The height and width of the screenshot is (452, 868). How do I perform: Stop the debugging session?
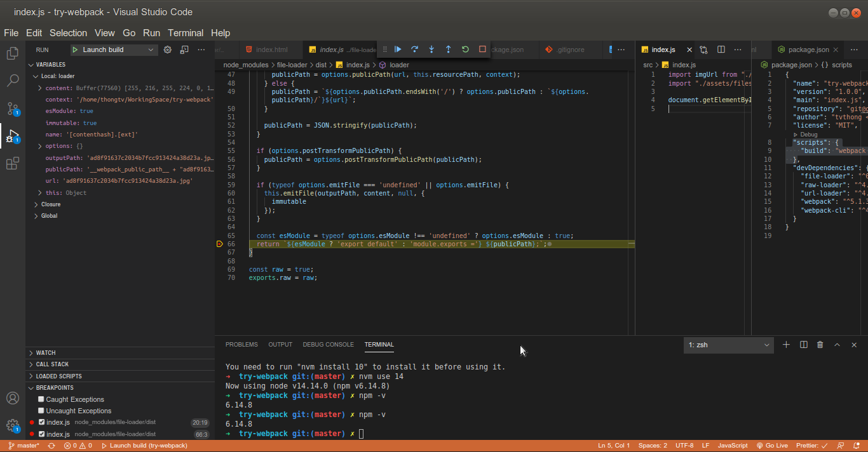pos(482,50)
